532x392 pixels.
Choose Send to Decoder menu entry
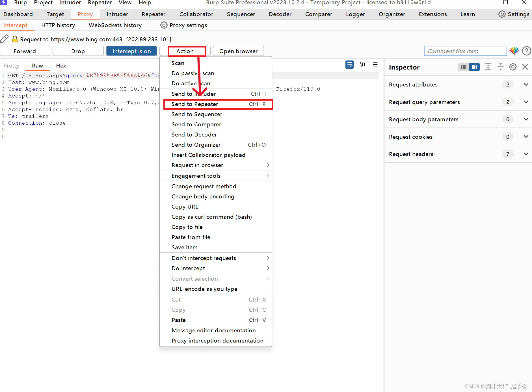[216, 135]
